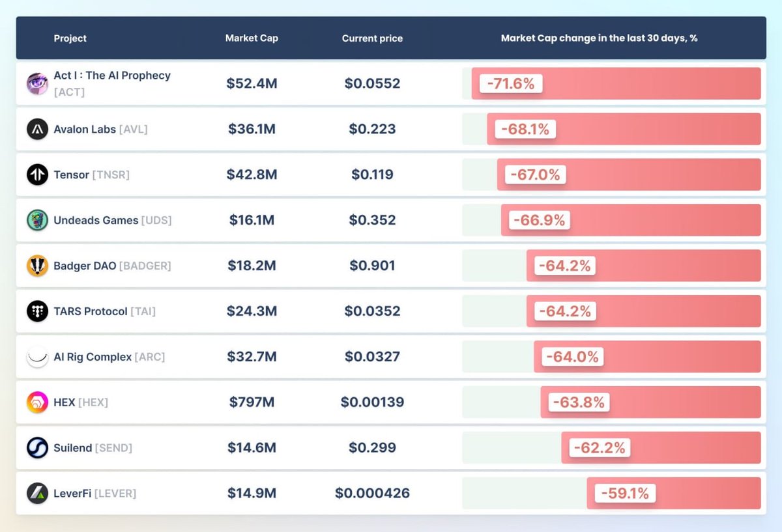
Task: Click the Undeads Games zombie logo
Action: [x=37, y=220]
